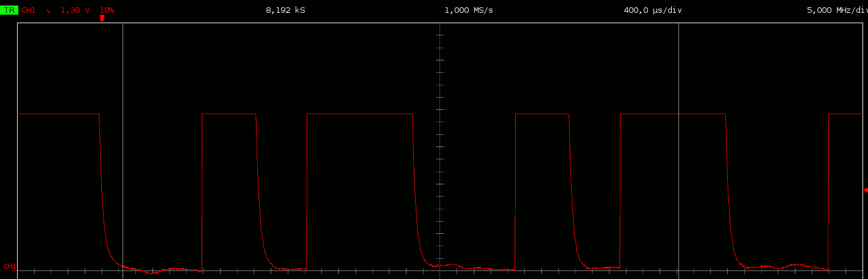Click the falling-edge trigger slope arrow
The width and height of the screenshot is (868, 279).
click(48, 11)
